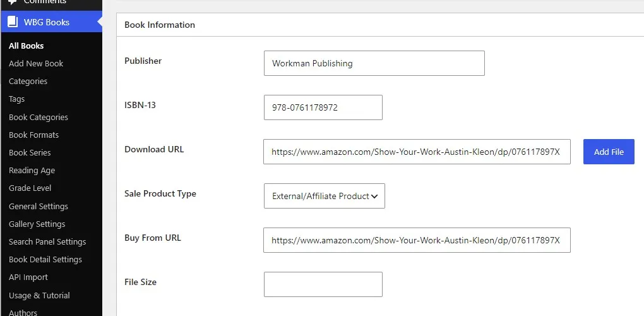644x316 pixels.
Task: Click the Add File button
Action: 609,152
